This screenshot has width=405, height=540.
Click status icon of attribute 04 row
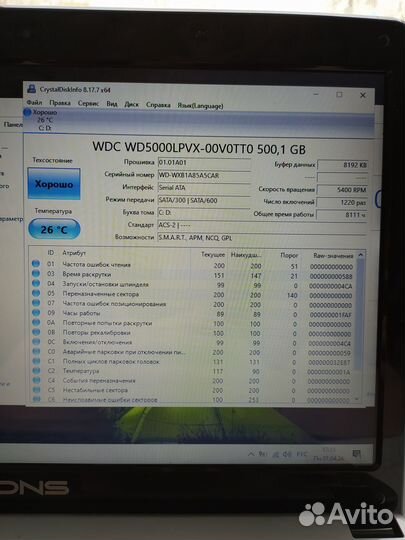(36, 283)
